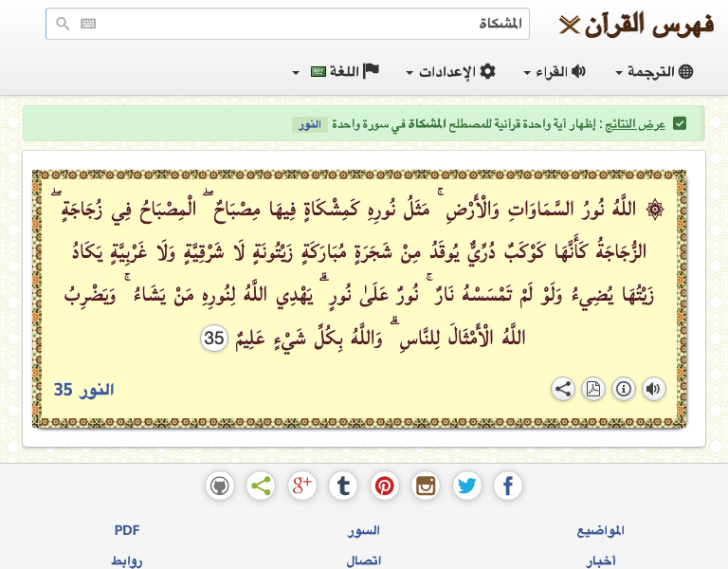Screen dimensions: 728x569
Task: Expand the الترجمة translation dropdown
Action: (654, 71)
